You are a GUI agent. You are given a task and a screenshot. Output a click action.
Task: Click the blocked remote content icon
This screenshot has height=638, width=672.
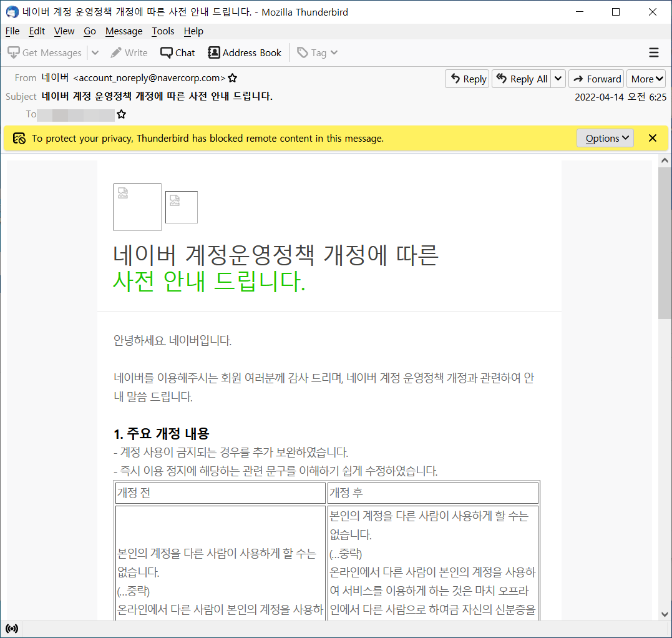click(x=19, y=139)
